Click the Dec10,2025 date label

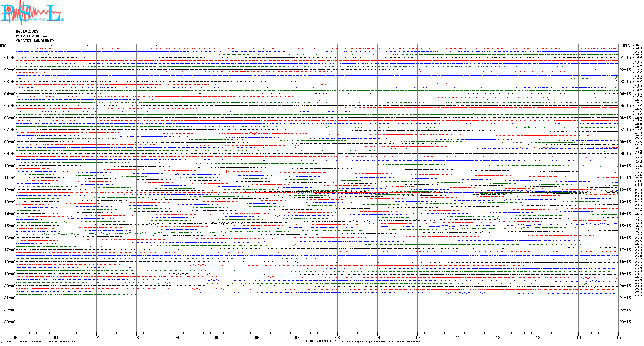[x=27, y=31]
